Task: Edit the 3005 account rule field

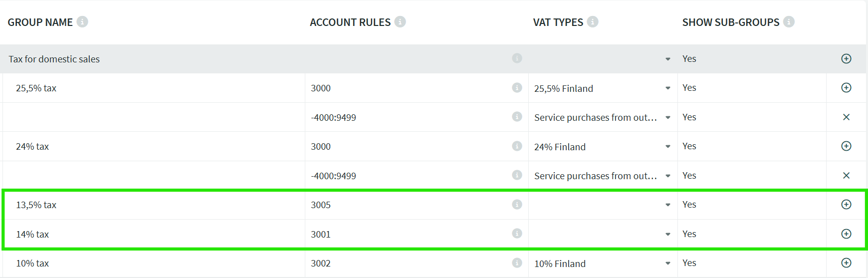Action: 404,205
